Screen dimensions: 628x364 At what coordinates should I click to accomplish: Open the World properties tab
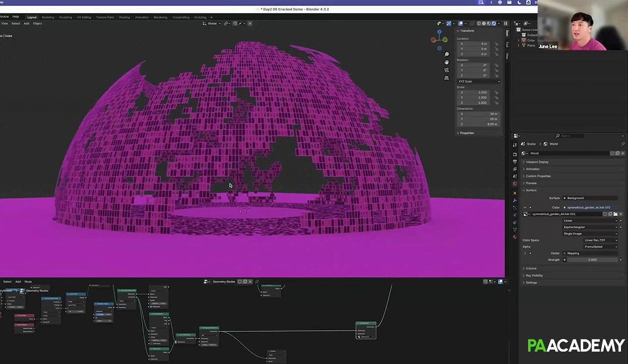pyautogui.click(x=515, y=183)
